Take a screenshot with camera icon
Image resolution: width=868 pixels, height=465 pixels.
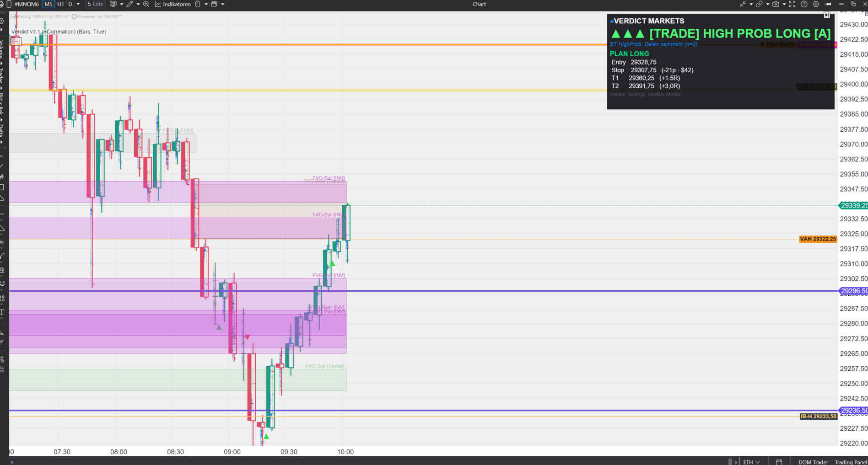click(x=776, y=4)
